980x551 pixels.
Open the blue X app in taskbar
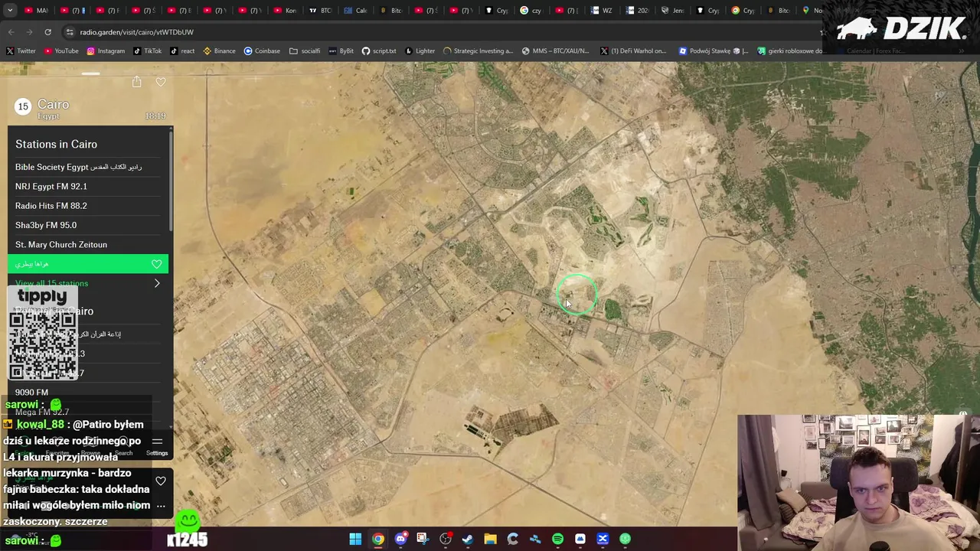(x=603, y=539)
